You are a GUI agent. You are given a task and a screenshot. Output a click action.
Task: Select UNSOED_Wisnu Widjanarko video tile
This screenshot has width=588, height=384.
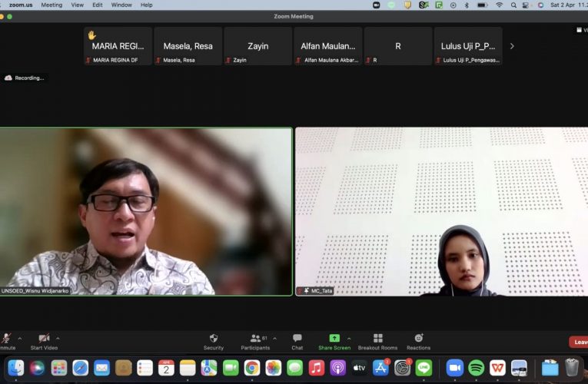coord(146,212)
